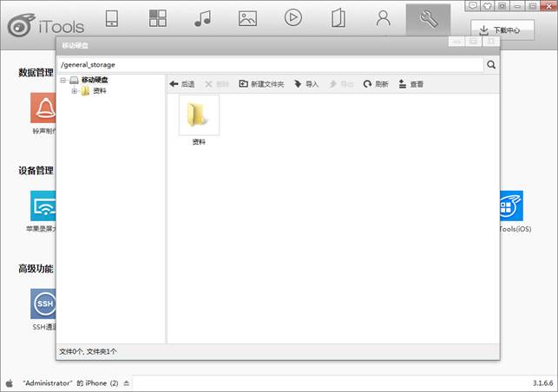This screenshot has height=392, width=558.
Task: Click the skin shirt icon in title bar
Action: (x=488, y=6)
